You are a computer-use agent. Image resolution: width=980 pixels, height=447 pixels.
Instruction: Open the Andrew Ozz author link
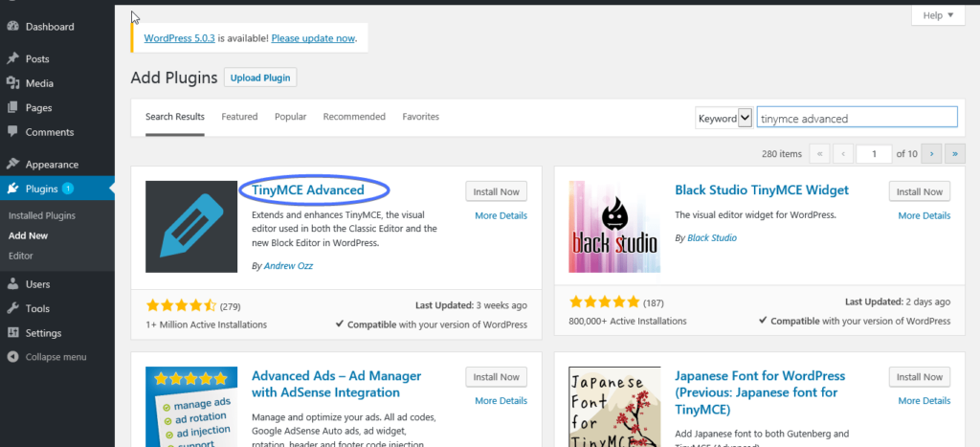coord(288,266)
